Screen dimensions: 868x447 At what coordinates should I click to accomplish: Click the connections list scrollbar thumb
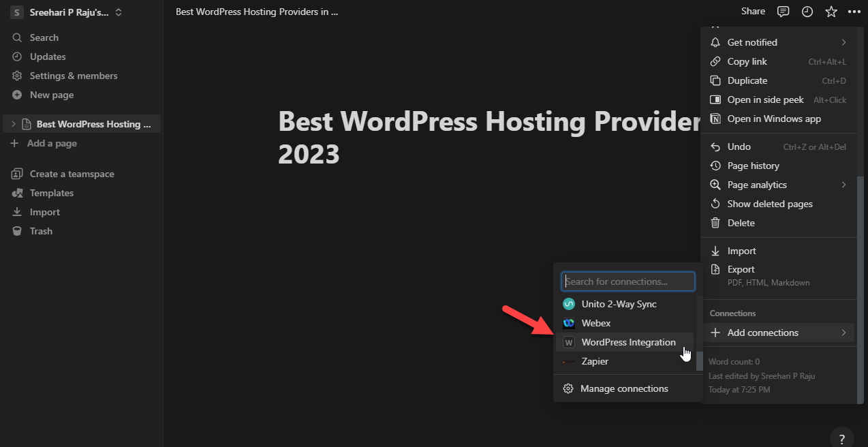(x=699, y=360)
